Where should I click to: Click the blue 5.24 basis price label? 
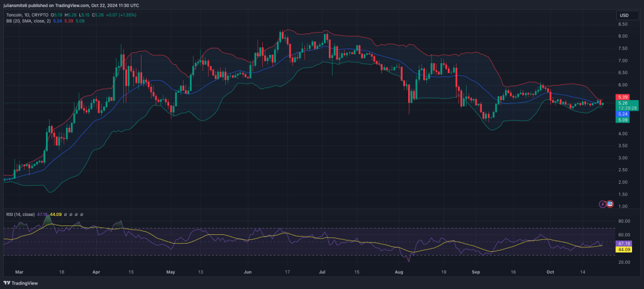point(622,114)
